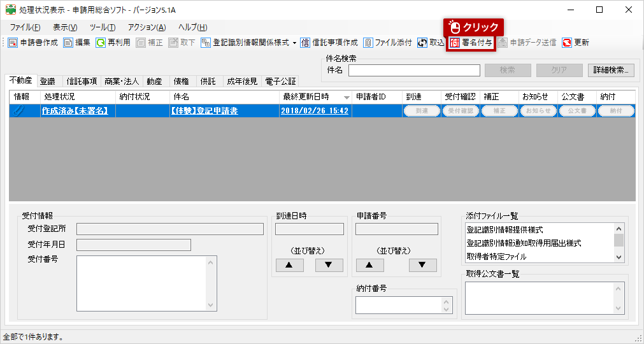Click the 納付状況 column header
The image size is (644, 344).
tap(143, 97)
